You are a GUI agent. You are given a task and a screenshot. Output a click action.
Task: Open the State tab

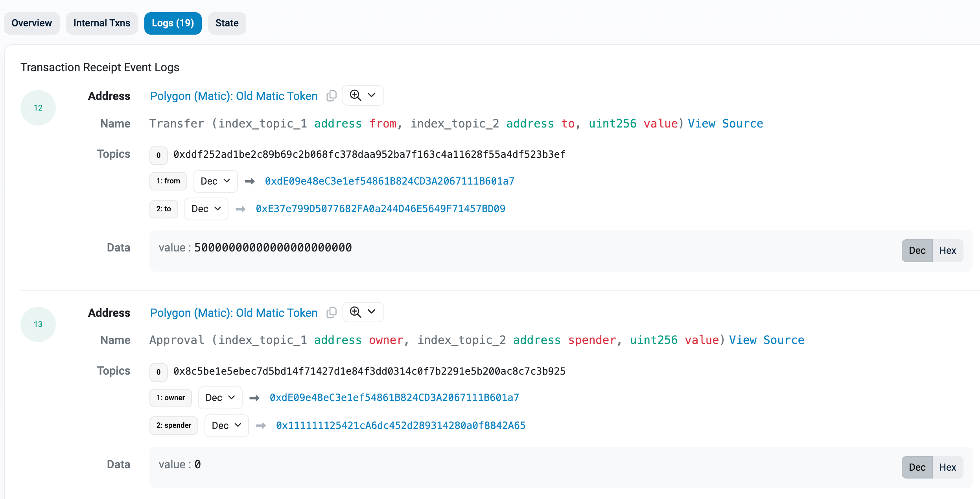coord(227,23)
